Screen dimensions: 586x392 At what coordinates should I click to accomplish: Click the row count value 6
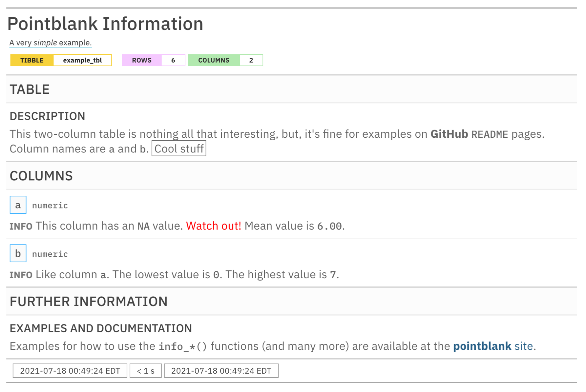(173, 60)
